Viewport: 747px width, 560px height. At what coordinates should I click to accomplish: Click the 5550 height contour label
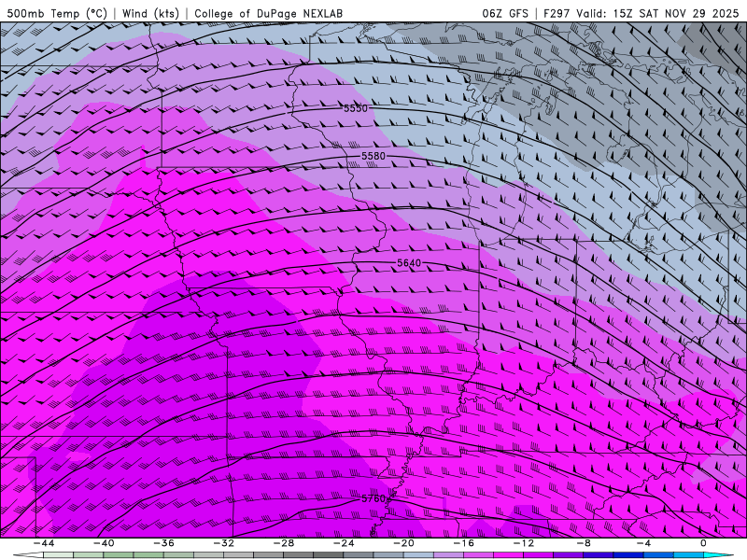356,108
